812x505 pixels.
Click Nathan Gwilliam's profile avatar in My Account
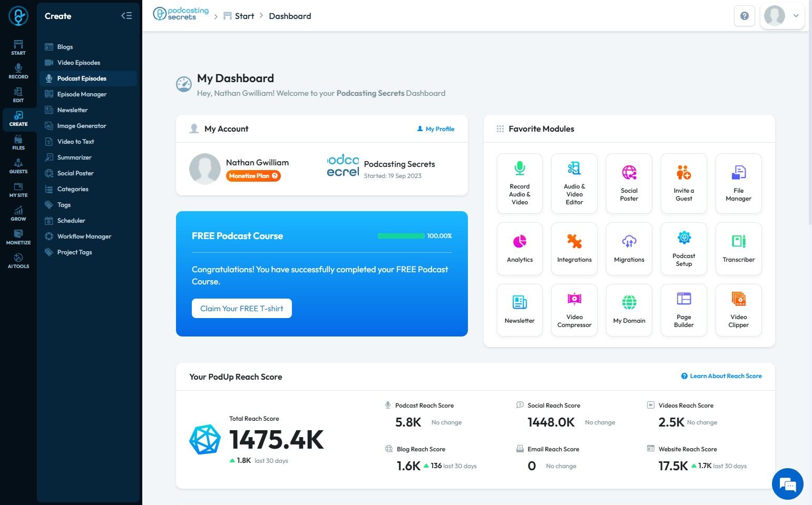pyautogui.click(x=205, y=169)
